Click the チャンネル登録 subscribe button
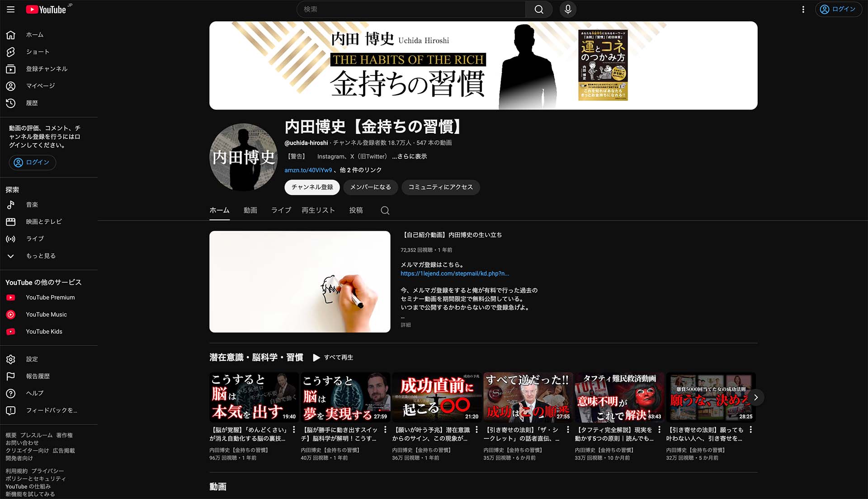 click(311, 187)
